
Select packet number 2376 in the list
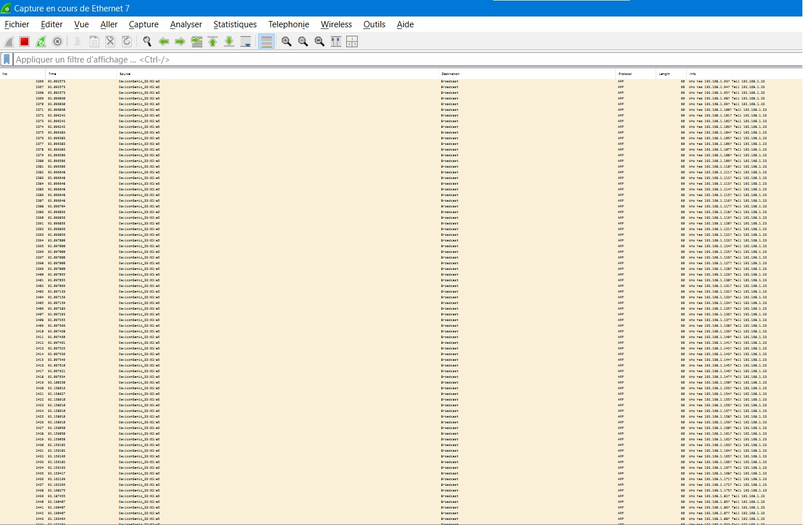click(401, 138)
